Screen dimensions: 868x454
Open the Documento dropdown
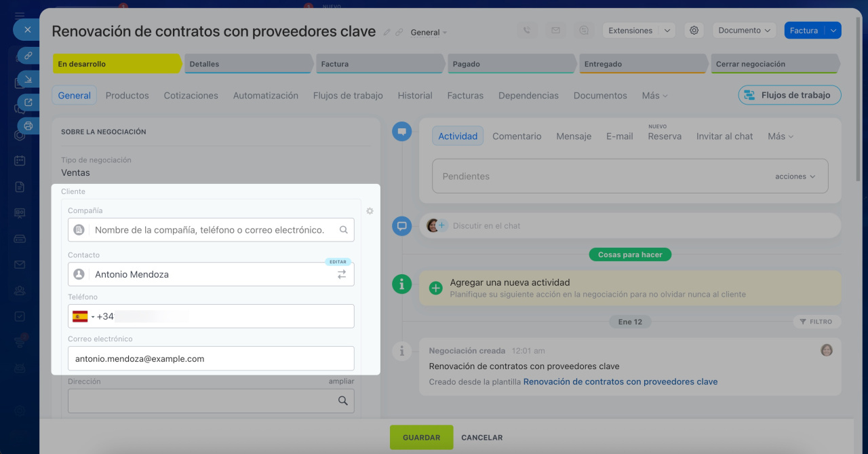[x=744, y=31]
